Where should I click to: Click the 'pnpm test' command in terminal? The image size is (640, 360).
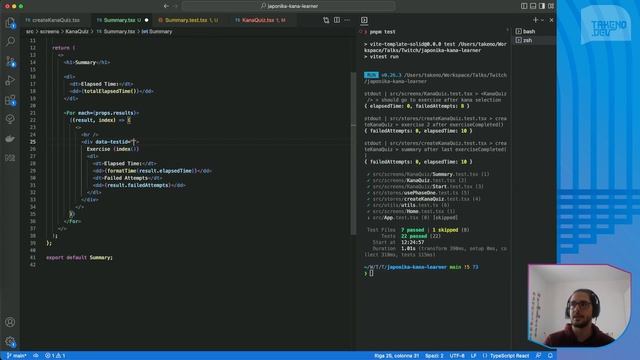(x=382, y=32)
